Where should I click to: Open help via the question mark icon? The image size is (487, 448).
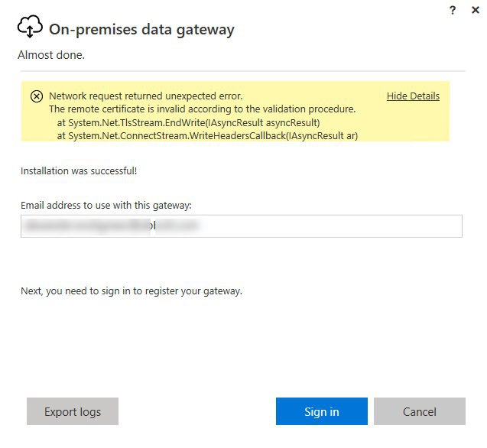coord(453,10)
